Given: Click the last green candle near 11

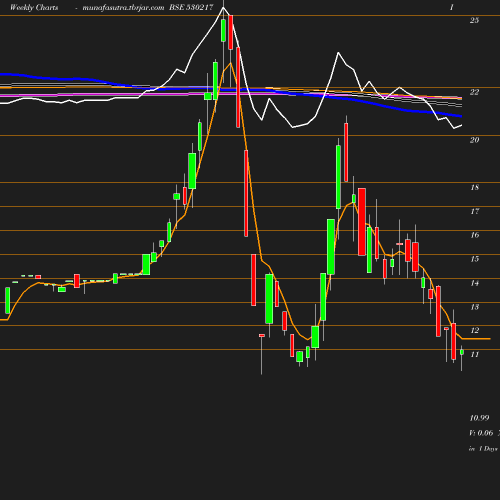Looking at the screenshot, I should coord(462,352).
